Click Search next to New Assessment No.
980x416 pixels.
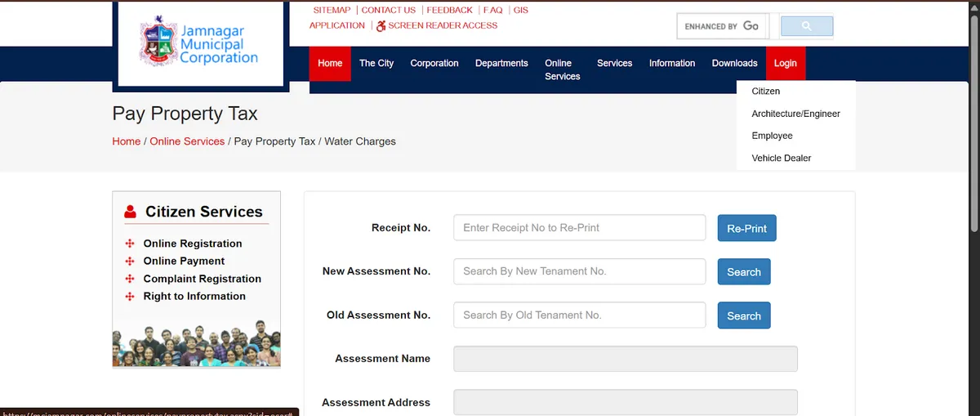(743, 272)
